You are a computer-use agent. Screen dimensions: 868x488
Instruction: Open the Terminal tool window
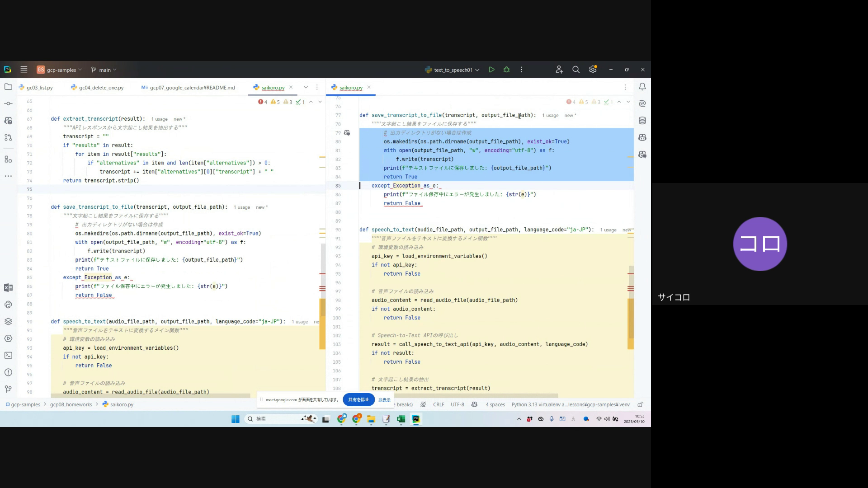point(8,356)
